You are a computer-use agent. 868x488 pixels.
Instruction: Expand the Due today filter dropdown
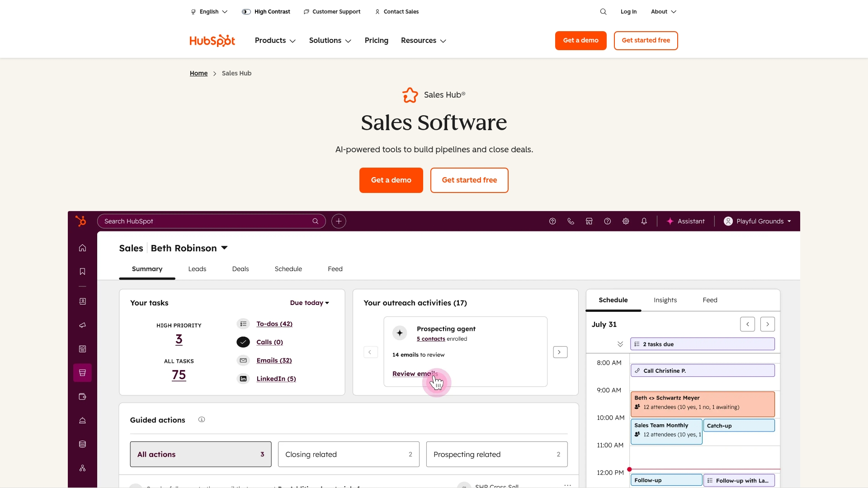click(x=309, y=303)
